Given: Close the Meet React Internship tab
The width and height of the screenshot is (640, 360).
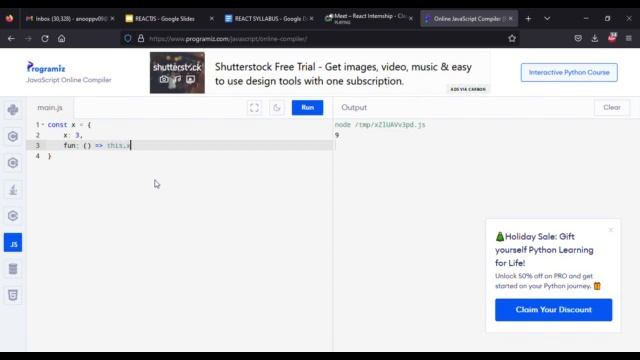Looking at the screenshot, I should (x=411, y=19).
